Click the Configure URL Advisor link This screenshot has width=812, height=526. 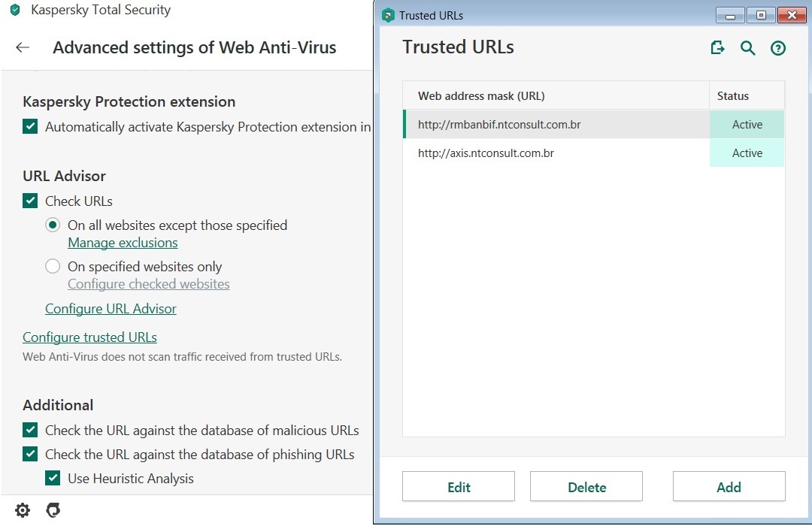click(111, 309)
